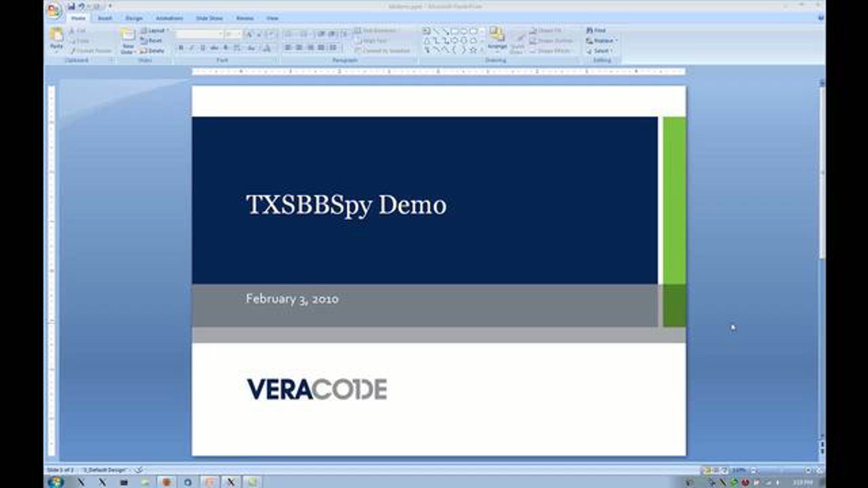Expand the Replace dropdown
The image size is (868, 488).
(617, 40)
